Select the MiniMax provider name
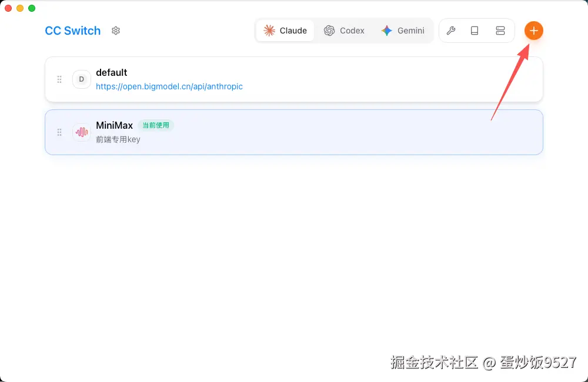The width and height of the screenshot is (588, 382). coord(115,125)
